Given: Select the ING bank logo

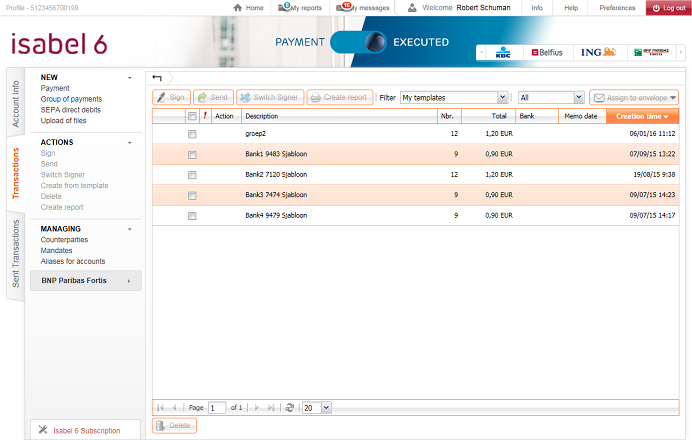Looking at the screenshot, I should tap(598, 52).
